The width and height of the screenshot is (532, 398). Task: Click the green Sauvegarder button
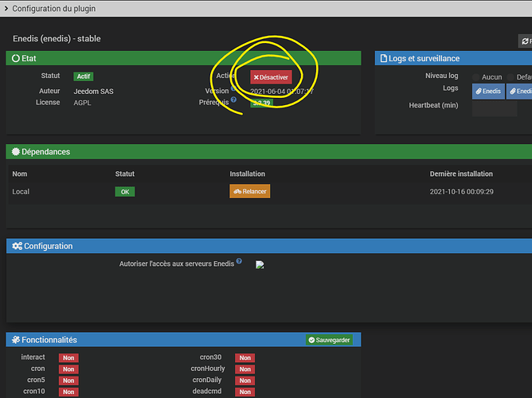click(329, 340)
